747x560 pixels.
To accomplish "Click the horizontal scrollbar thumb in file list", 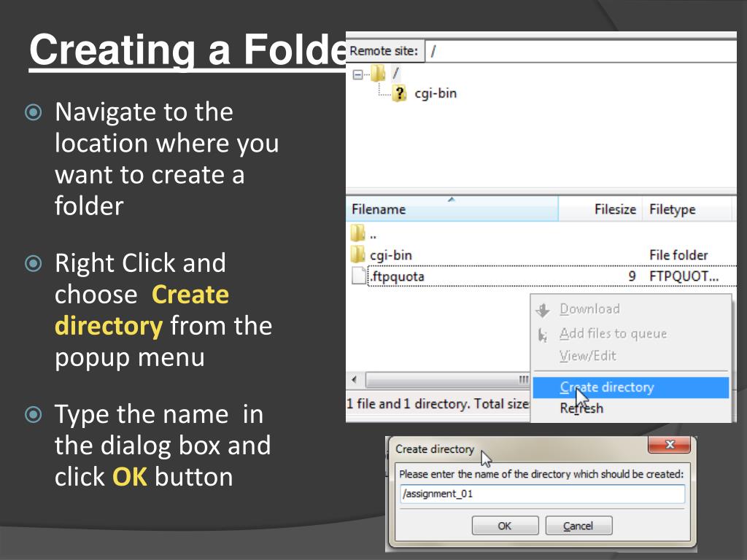I will [447, 379].
